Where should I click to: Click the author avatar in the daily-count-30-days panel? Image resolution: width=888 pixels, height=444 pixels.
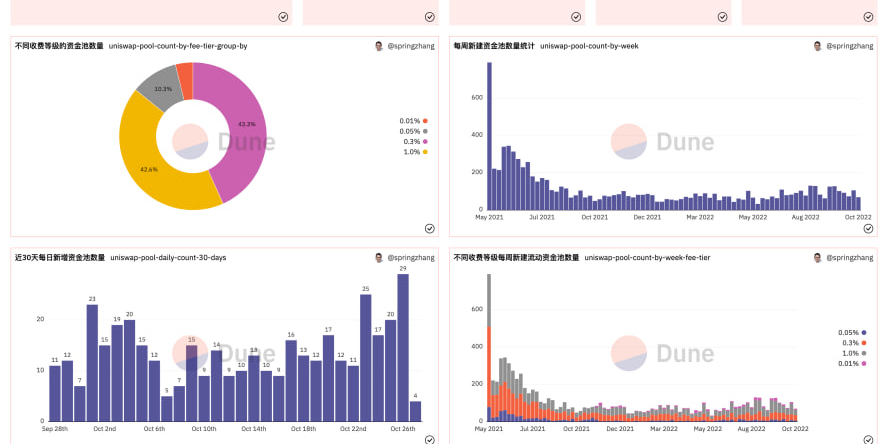(x=378, y=257)
